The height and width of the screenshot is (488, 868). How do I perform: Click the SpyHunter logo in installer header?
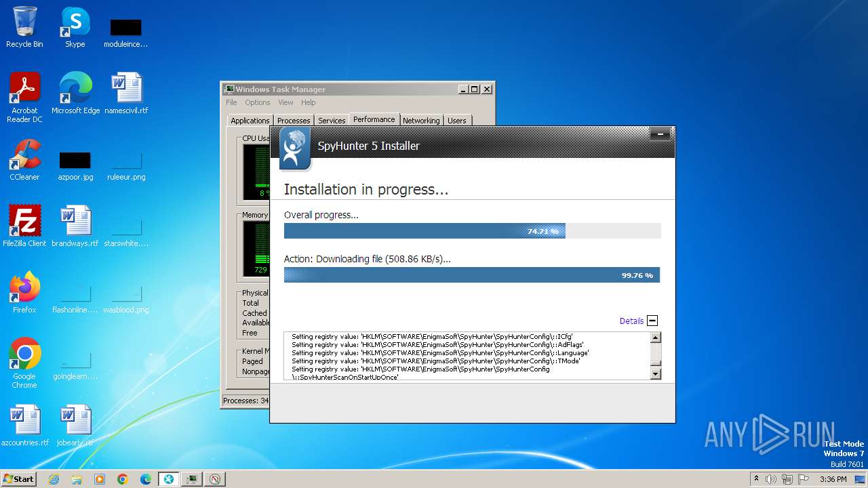pos(295,148)
